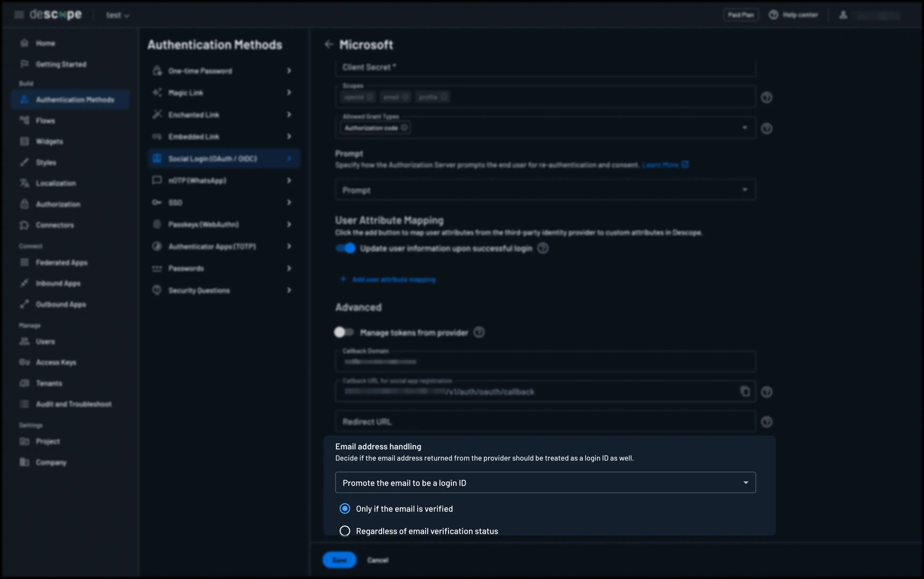Expand One-time Password chevron
924x579 pixels.
coord(289,71)
